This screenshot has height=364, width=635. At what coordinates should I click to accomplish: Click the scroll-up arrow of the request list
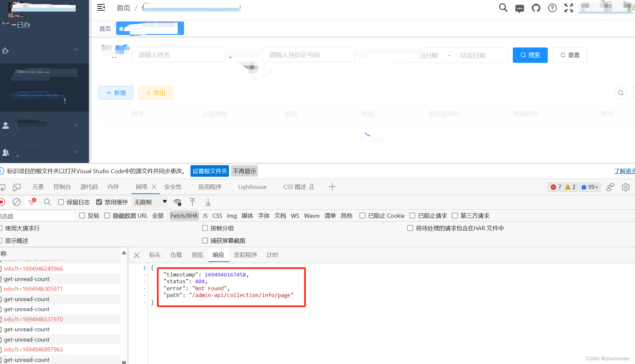coord(124,253)
